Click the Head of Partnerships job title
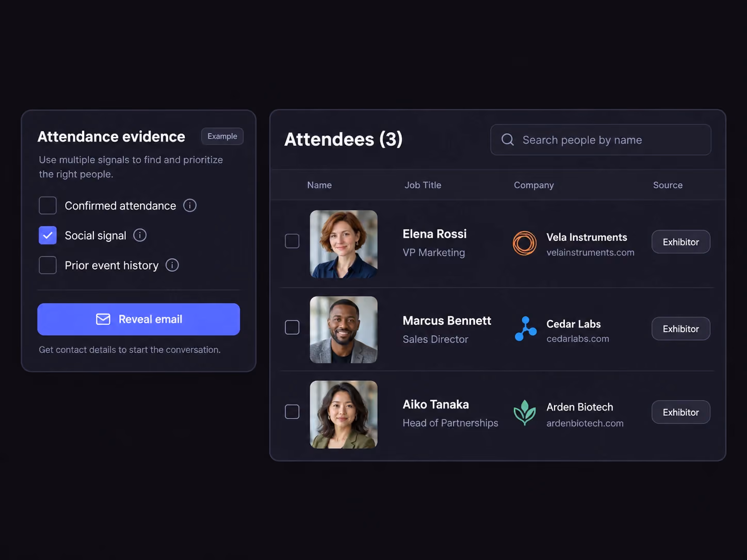747x560 pixels. coord(450,423)
